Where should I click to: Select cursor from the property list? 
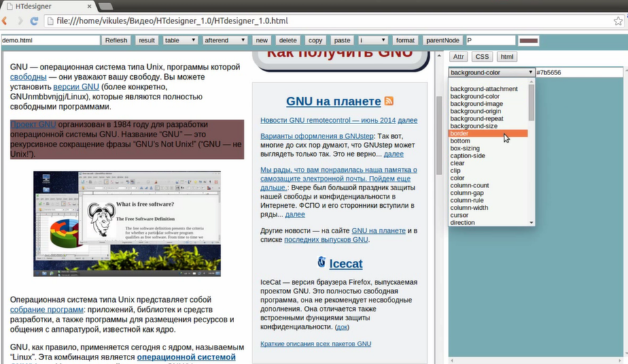(459, 215)
